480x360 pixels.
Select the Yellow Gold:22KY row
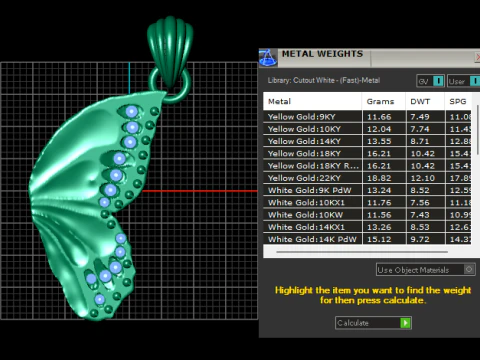[367, 178]
